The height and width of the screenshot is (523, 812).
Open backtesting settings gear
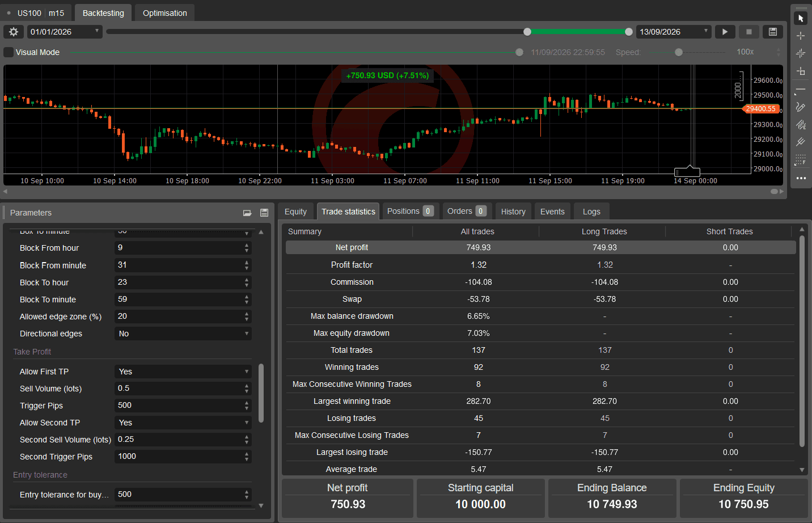(x=14, y=32)
